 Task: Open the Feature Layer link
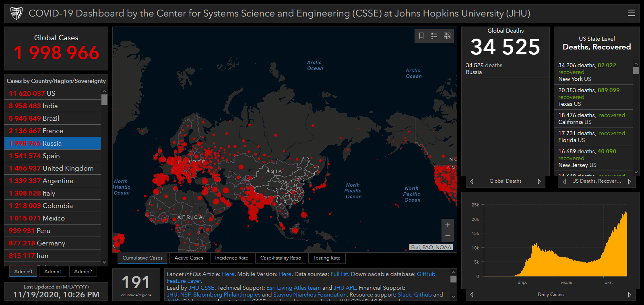[x=184, y=281]
